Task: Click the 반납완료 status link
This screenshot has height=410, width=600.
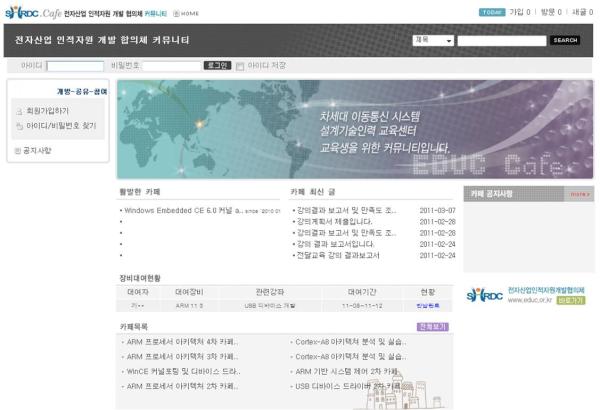Action: point(428,306)
